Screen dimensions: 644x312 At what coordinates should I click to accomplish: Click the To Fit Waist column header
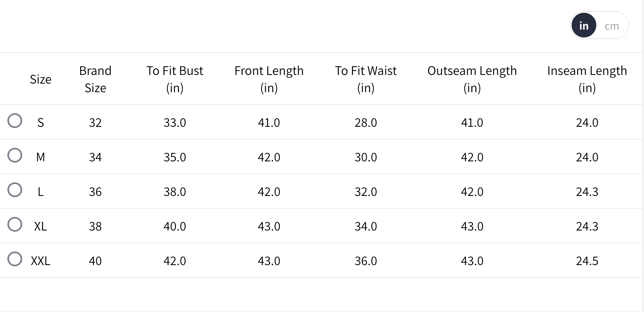point(366,79)
